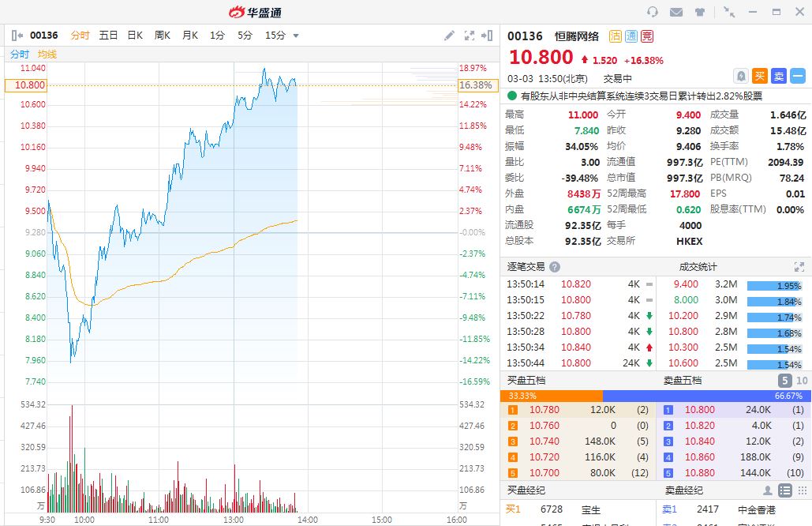
Task: Open the messages envelope icon
Action: click(675, 12)
